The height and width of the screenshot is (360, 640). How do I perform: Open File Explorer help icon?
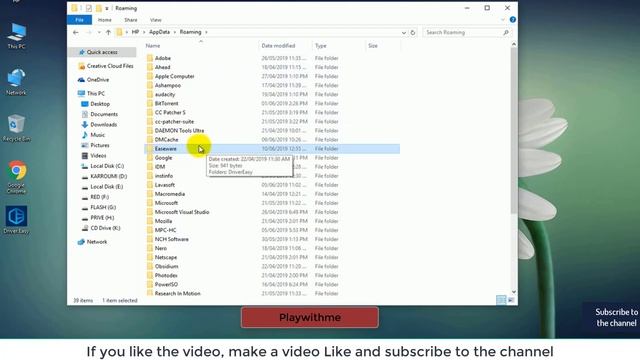click(513, 20)
